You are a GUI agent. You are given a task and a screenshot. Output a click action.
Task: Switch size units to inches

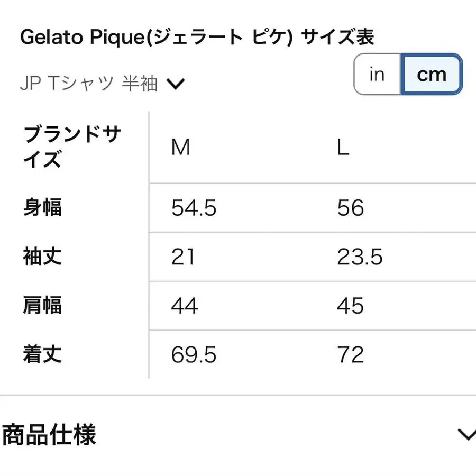(377, 75)
